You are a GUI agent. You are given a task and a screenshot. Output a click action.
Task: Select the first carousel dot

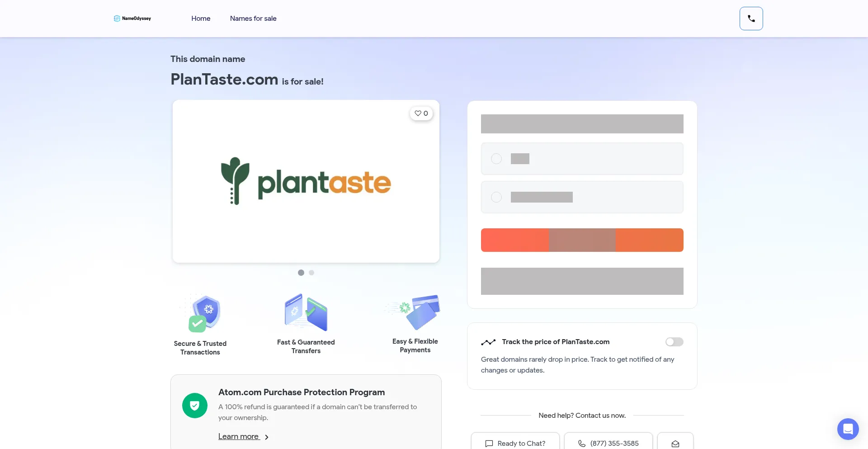point(301,273)
